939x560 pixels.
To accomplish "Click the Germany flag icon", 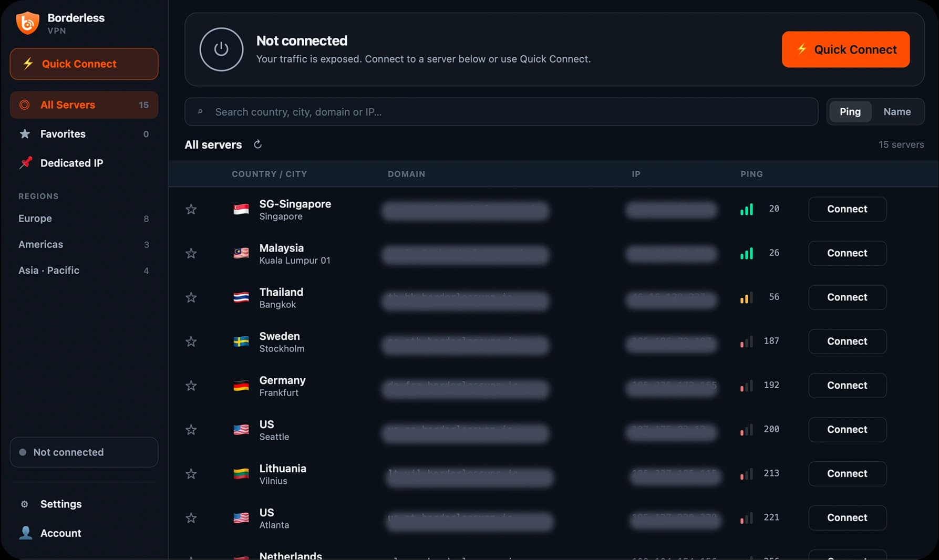I will tap(241, 386).
